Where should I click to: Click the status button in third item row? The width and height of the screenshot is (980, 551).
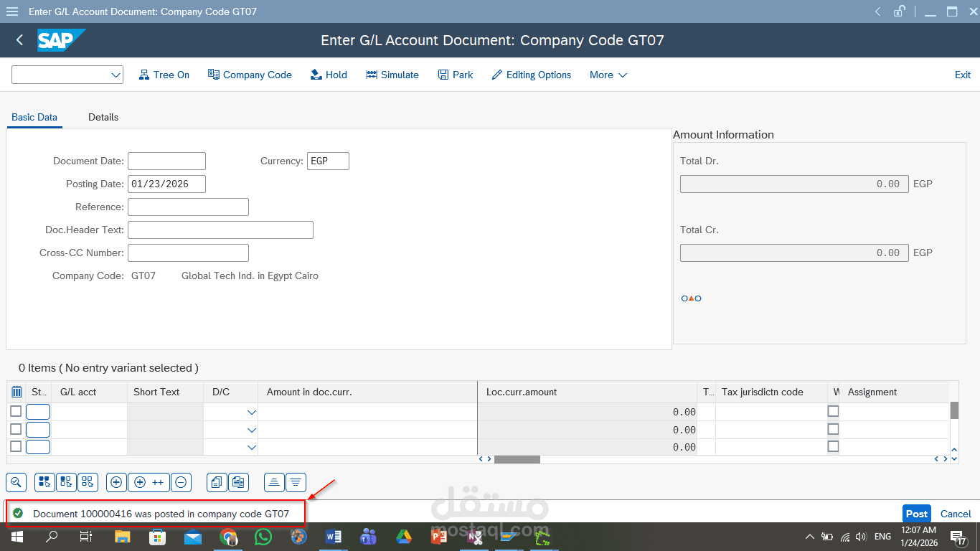38,446
